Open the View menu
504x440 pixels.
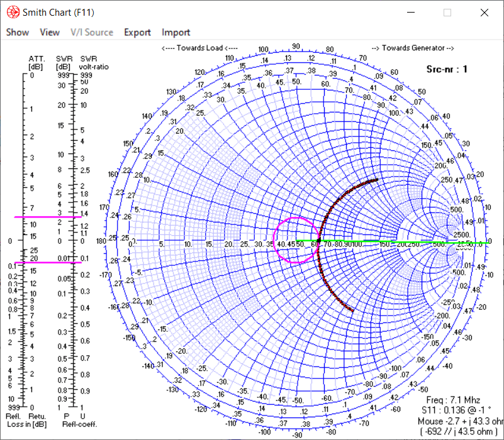pos(50,32)
